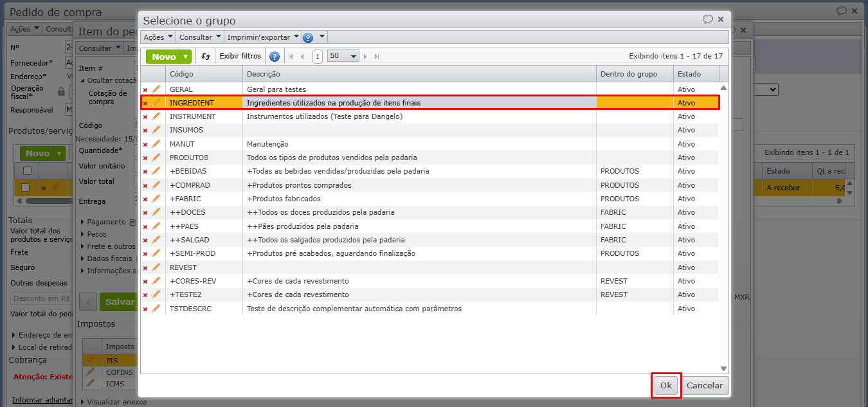
Task: Delete the MANUT group row
Action: (x=145, y=144)
